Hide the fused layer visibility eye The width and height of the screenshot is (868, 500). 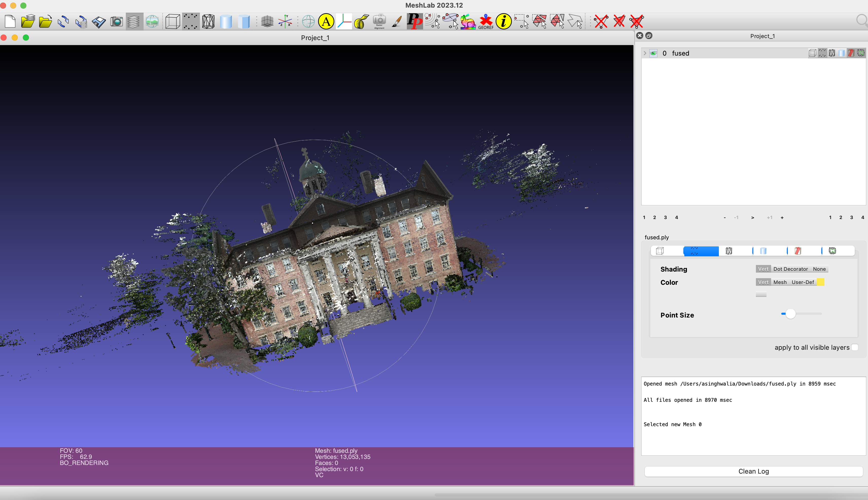click(x=654, y=53)
